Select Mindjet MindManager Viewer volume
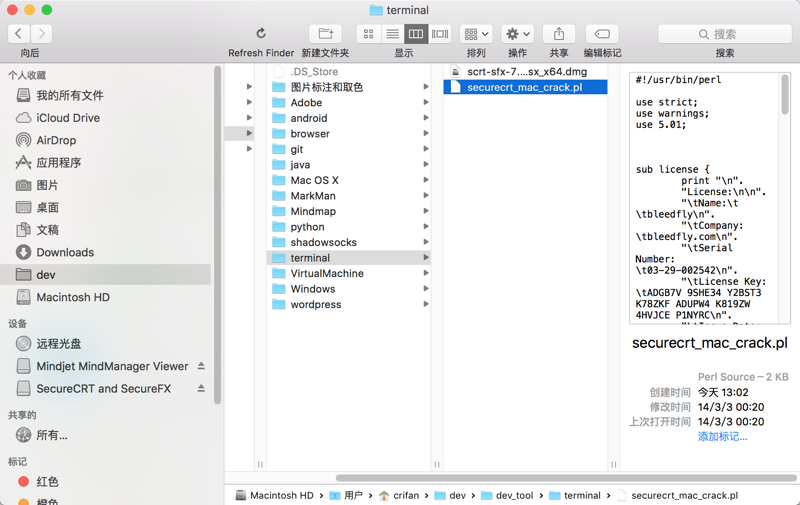The width and height of the screenshot is (800, 505). click(102, 366)
